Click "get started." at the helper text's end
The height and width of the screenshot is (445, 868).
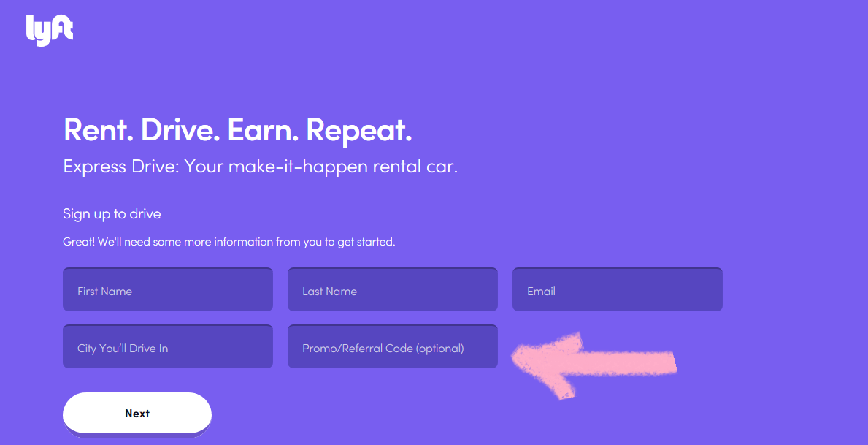pyautogui.click(x=366, y=242)
